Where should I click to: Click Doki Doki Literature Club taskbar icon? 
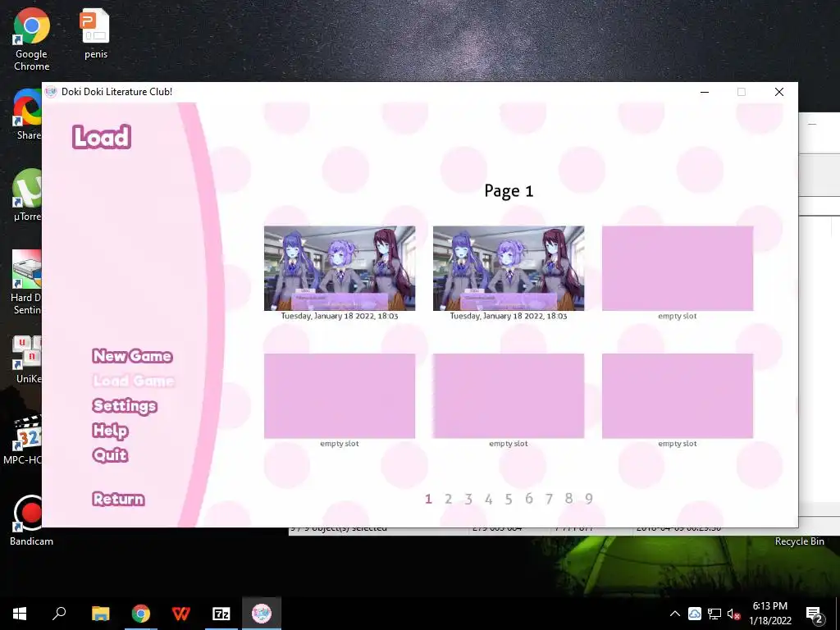click(262, 614)
